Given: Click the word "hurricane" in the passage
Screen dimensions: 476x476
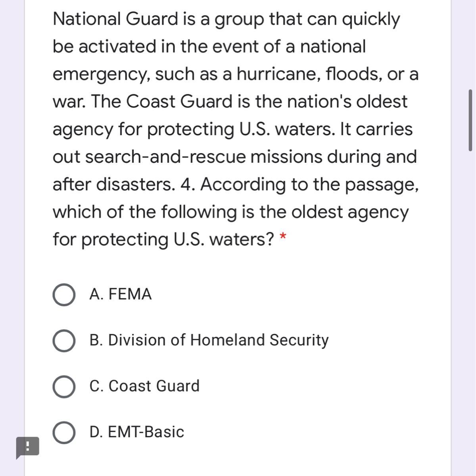Looking at the screenshot, I should pos(278,74).
